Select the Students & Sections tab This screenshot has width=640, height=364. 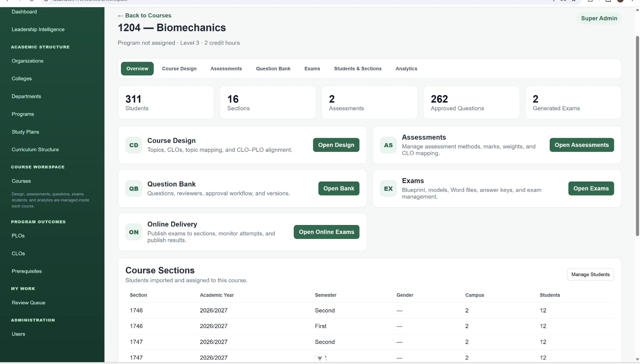pyautogui.click(x=357, y=69)
